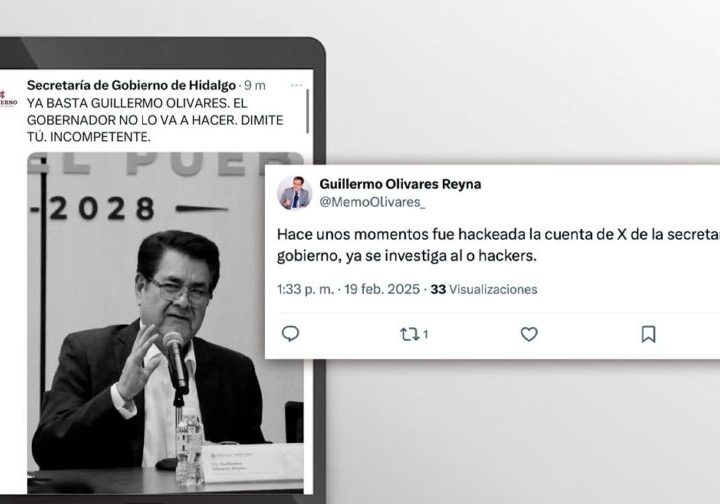Click the microphone in the photo
The image size is (720, 504).
click(x=175, y=363)
